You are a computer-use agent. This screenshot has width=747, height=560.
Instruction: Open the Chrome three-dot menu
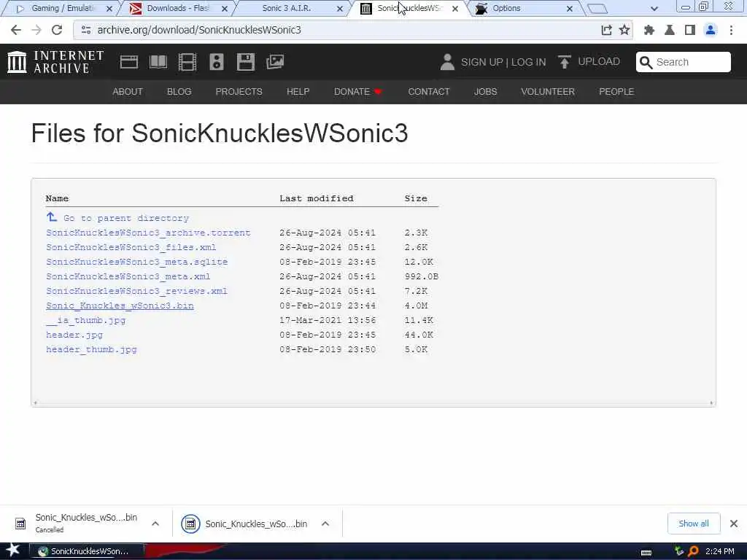point(731,30)
